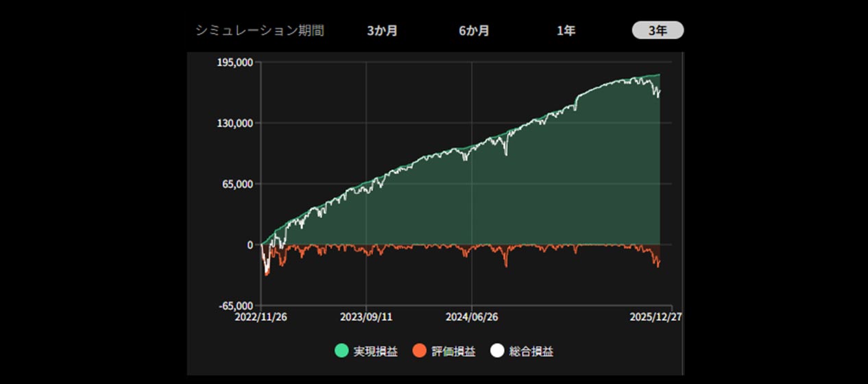Switch to the 6か月 period
This screenshot has height=384, width=868.
tap(474, 31)
